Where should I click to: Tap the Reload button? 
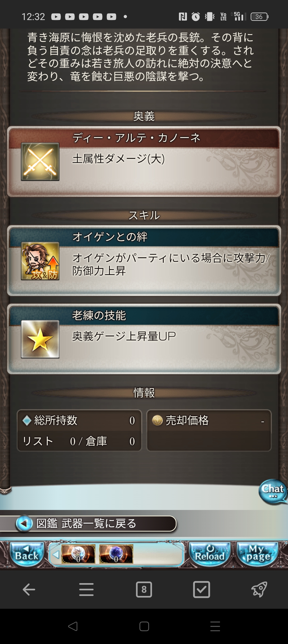(x=210, y=554)
